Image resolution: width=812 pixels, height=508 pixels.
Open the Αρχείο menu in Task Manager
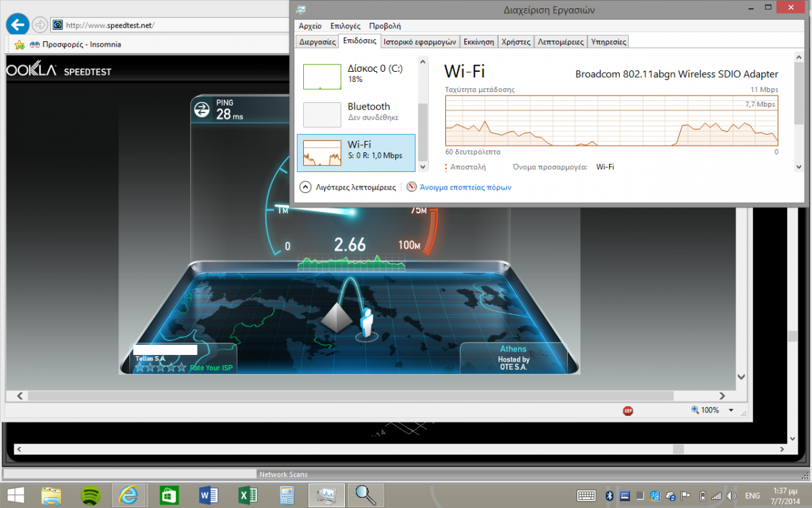(310, 26)
